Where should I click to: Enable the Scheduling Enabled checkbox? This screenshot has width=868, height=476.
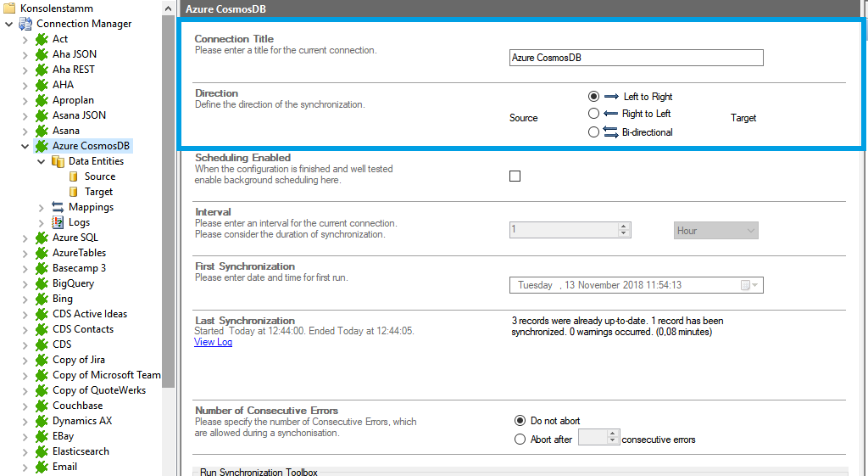(x=515, y=176)
